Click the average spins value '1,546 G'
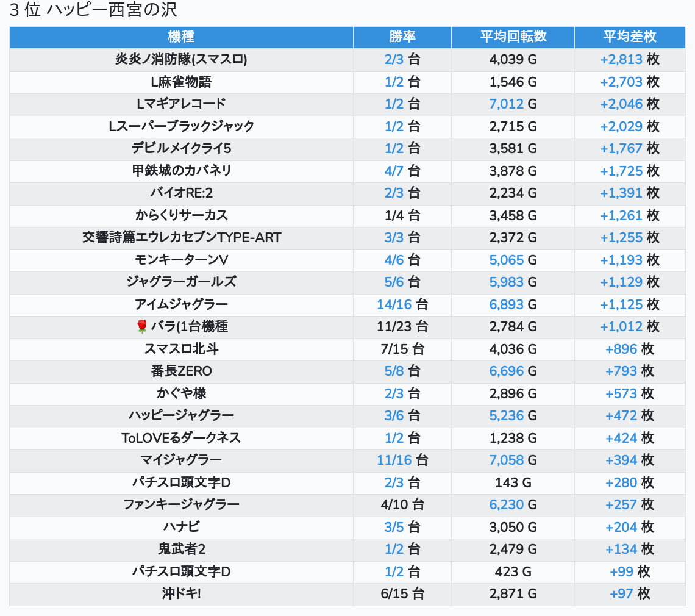Screen dimensions: 695x616 pyautogui.click(x=513, y=82)
